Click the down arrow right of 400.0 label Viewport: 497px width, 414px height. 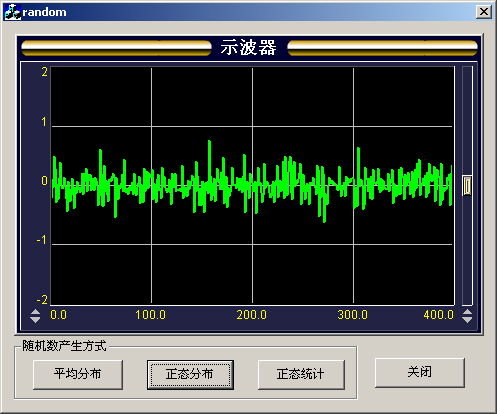pos(467,320)
